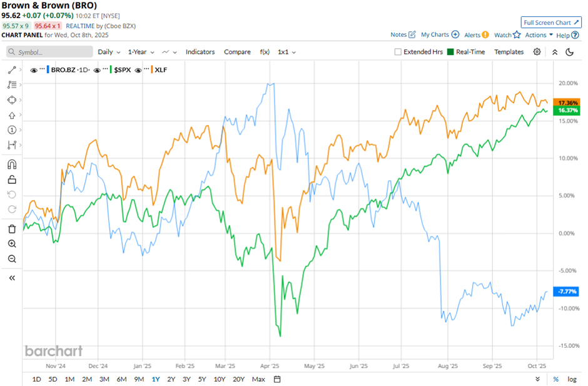Delete drawings with the trash icon

tap(12, 229)
